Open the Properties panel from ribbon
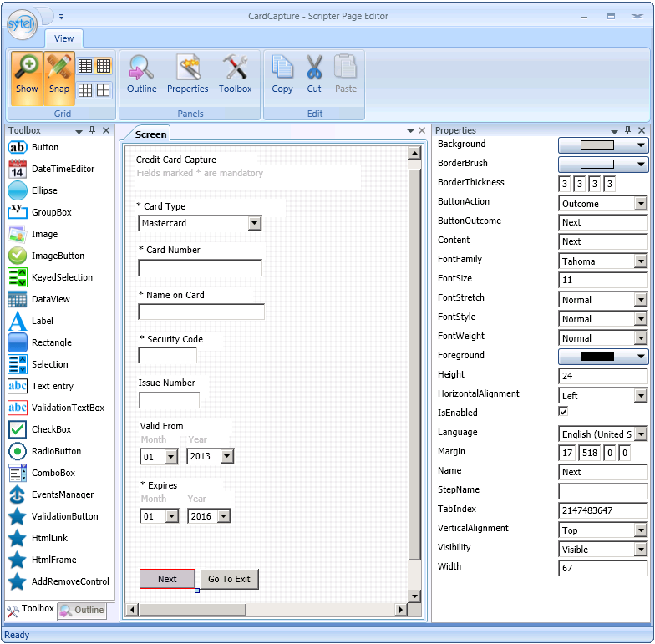The width and height of the screenshot is (655, 644). [x=187, y=74]
